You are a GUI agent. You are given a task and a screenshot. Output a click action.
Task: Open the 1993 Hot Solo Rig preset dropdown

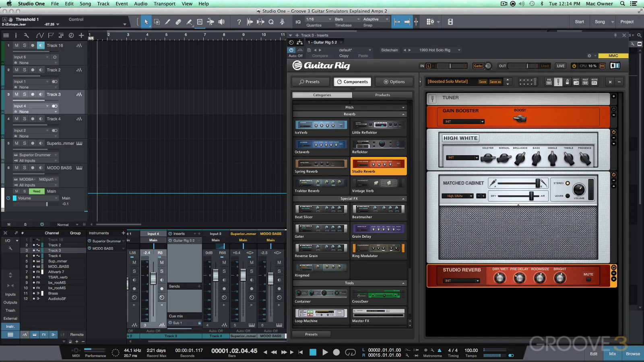click(x=459, y=50)
